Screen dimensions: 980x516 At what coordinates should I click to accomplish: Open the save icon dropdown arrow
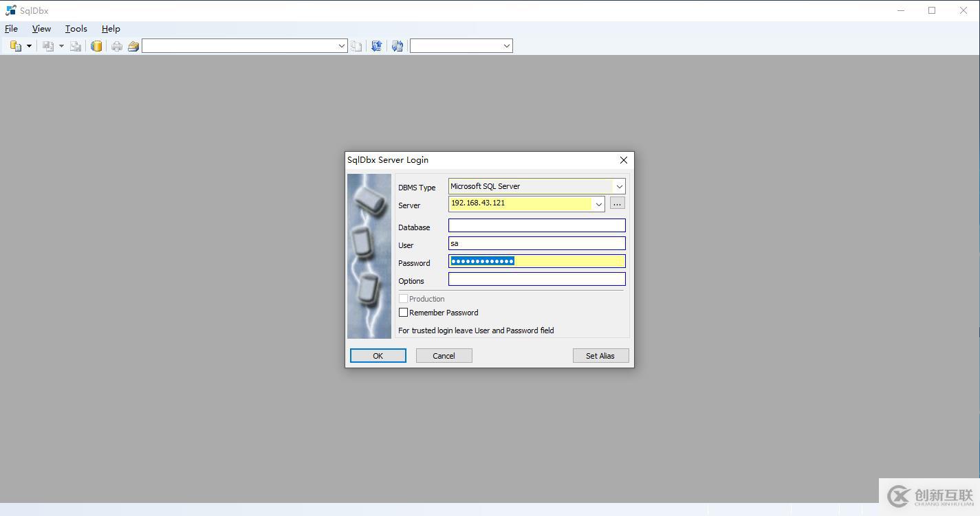click(x=61, y=46)
